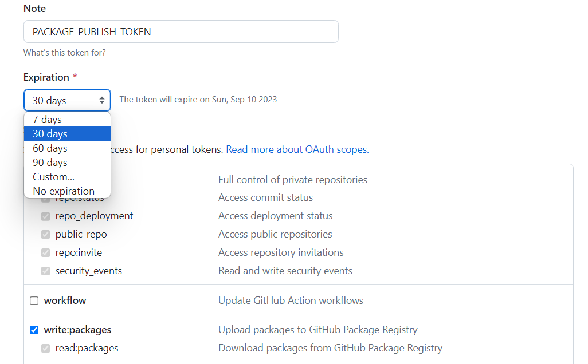Screen dimensions: 588x364
Task: Click the workflow scope label
Action: [x=65, y=300]
